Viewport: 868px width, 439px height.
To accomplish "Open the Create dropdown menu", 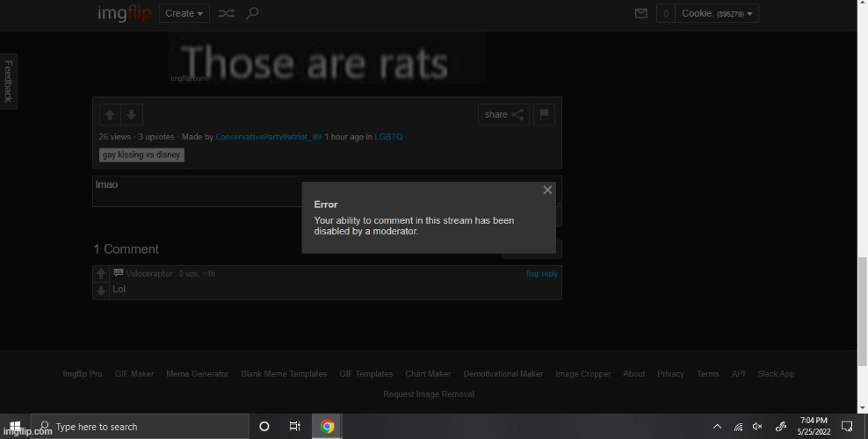I will [x=184, y=13].
